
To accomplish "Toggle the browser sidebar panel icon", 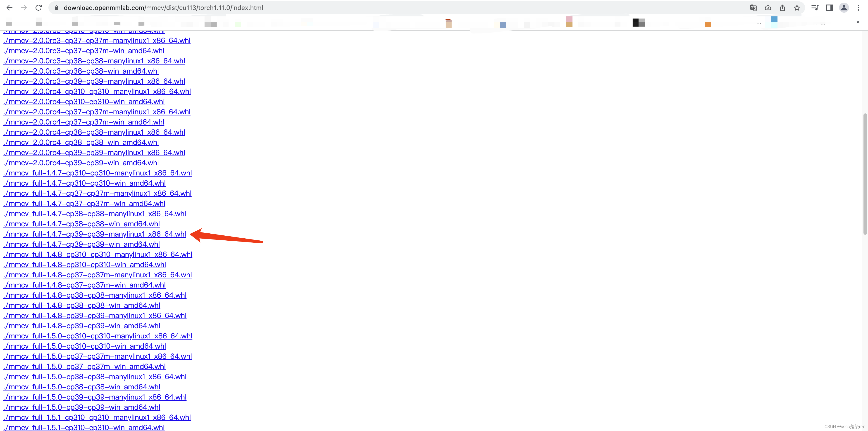I will pos(829,7).
